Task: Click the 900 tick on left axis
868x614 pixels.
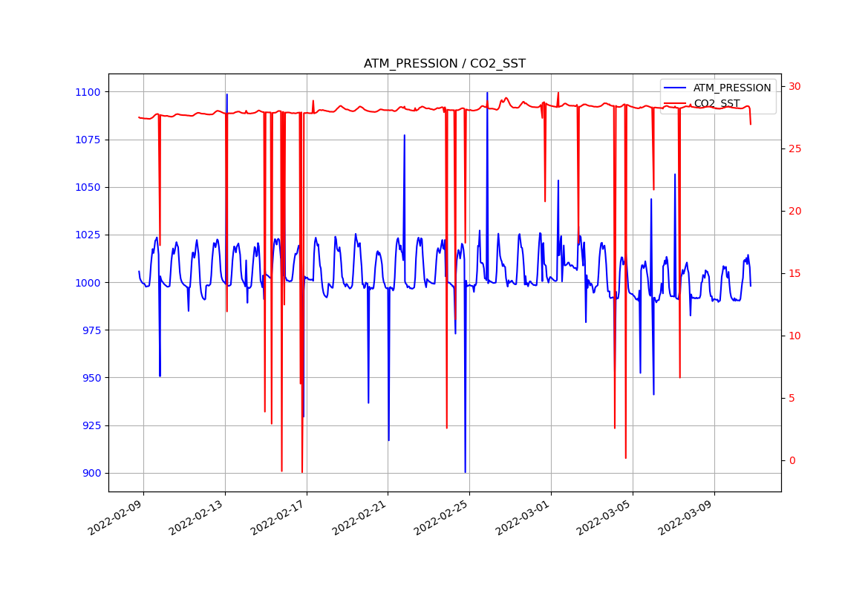Action: [91, 473]
